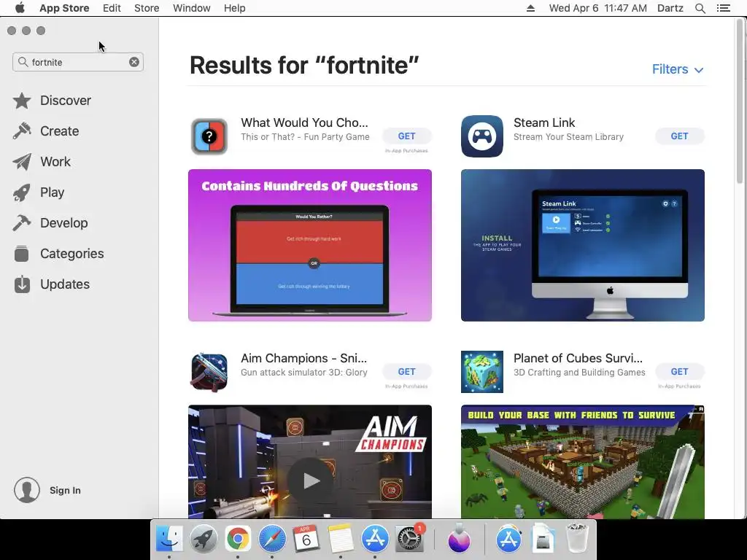
Task: Open Google Chrome from the Dock
Action: (238, 539)
